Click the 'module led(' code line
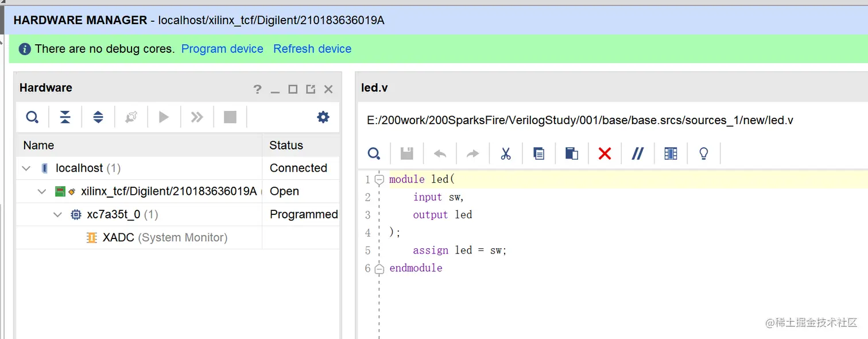 point(422,179)
